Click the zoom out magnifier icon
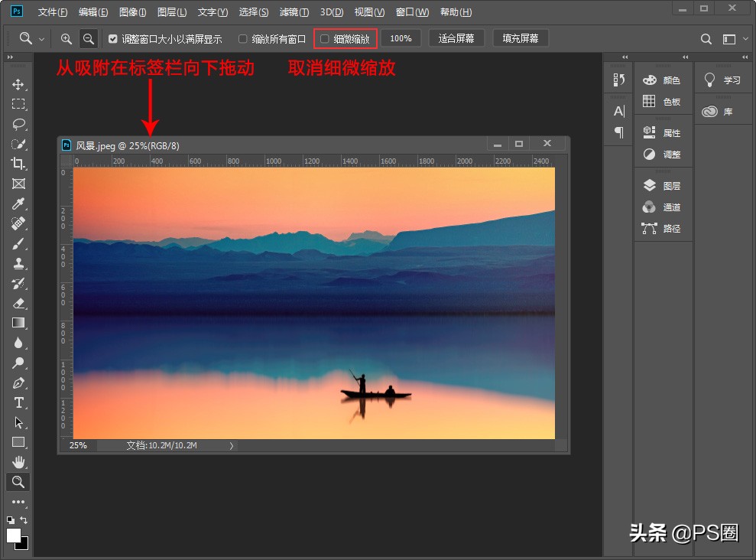Screen dimensions: 756x560 (89, 38)
